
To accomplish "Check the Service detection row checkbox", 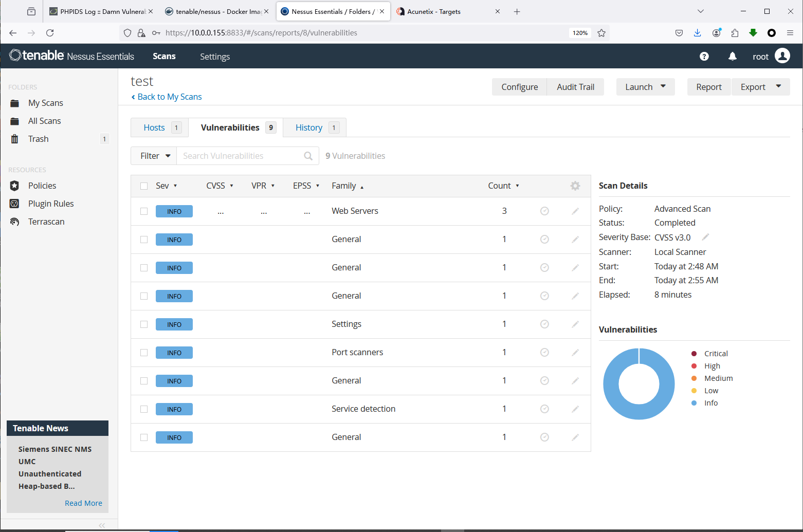I will click(x=144, y=409).
